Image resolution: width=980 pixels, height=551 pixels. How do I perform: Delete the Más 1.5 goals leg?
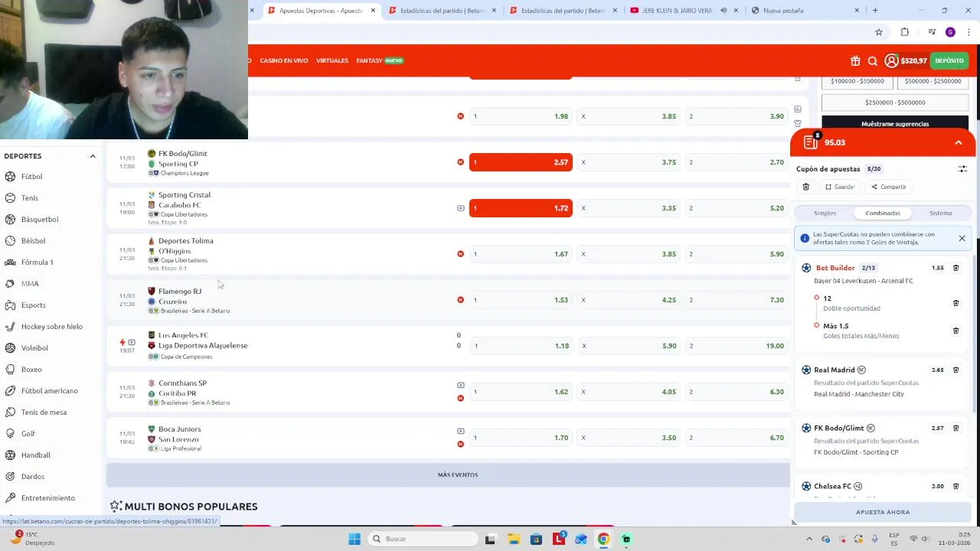pos(955,331)
